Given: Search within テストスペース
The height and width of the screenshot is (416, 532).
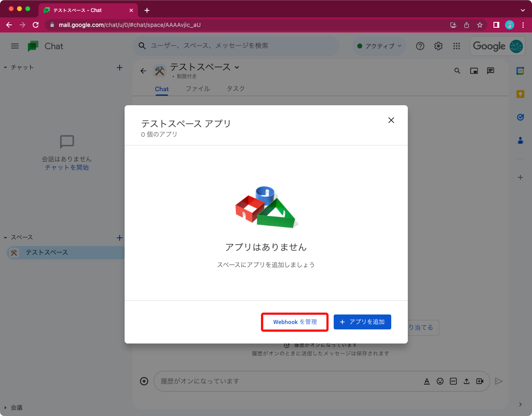Looking at the screenshot, I should 457,71.
